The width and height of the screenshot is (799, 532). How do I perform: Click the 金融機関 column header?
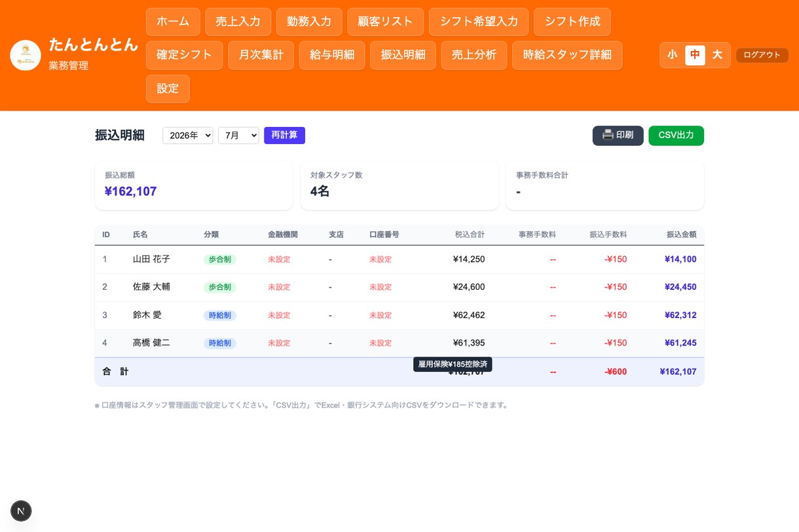[283, 234]
